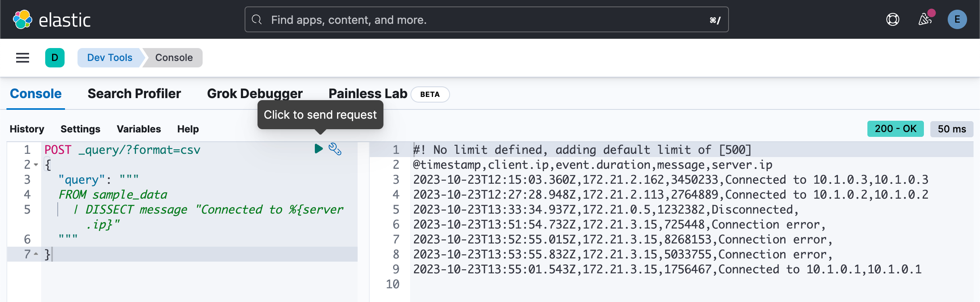
Task: Click the 'FROM sample_data' line in editor
Action: click(113, 195)
